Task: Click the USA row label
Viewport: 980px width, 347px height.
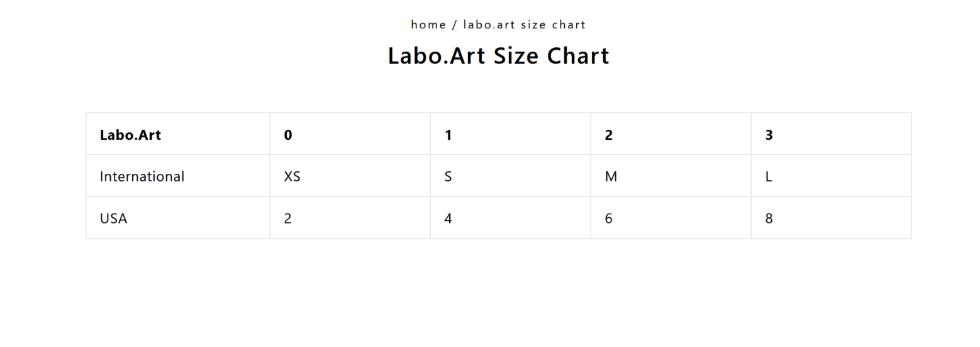Action: (x=113, y=219)
